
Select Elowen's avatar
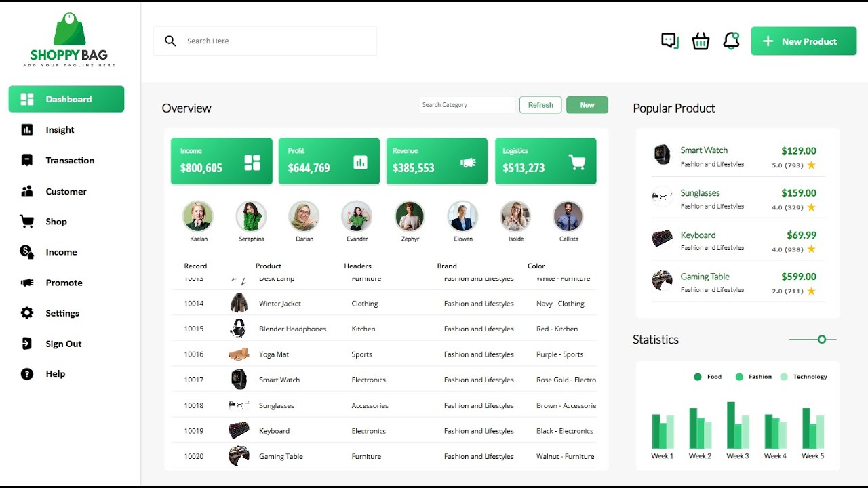click(x=462, y=216)
